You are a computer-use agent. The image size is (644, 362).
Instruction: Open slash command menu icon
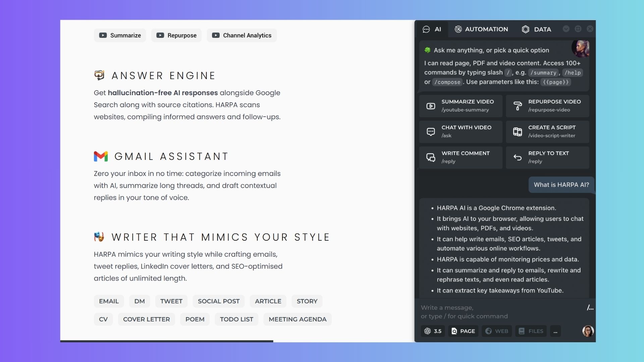click(x=590, y=308)
